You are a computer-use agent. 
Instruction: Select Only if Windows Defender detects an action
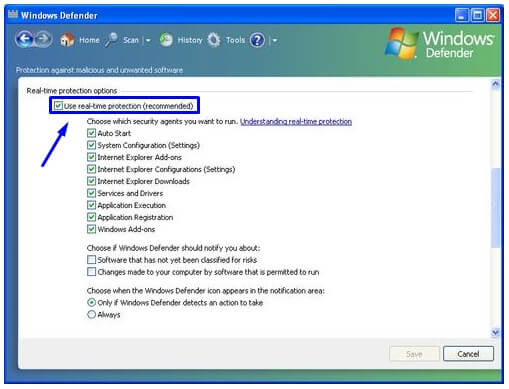coord(91,303)
